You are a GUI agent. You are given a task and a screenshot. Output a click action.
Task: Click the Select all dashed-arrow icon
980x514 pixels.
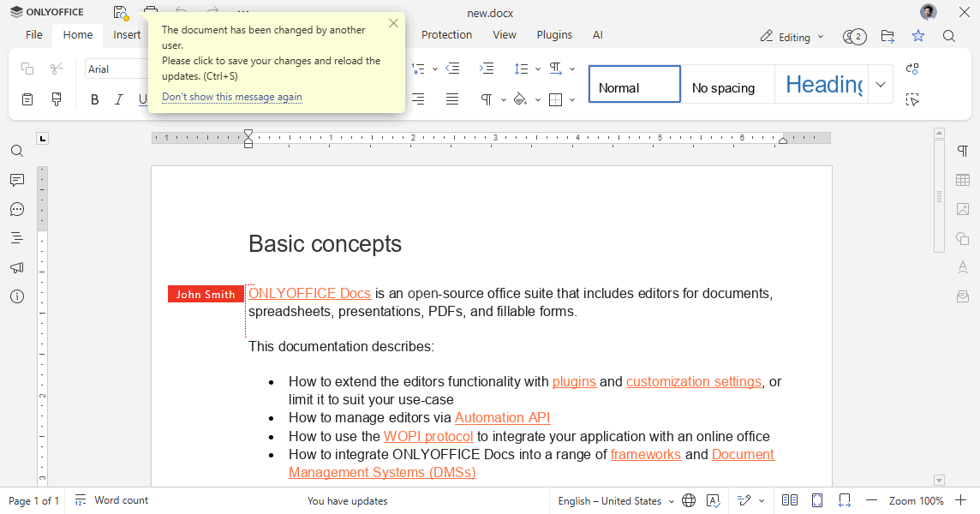pyautogui.click(x=912, y=99)
